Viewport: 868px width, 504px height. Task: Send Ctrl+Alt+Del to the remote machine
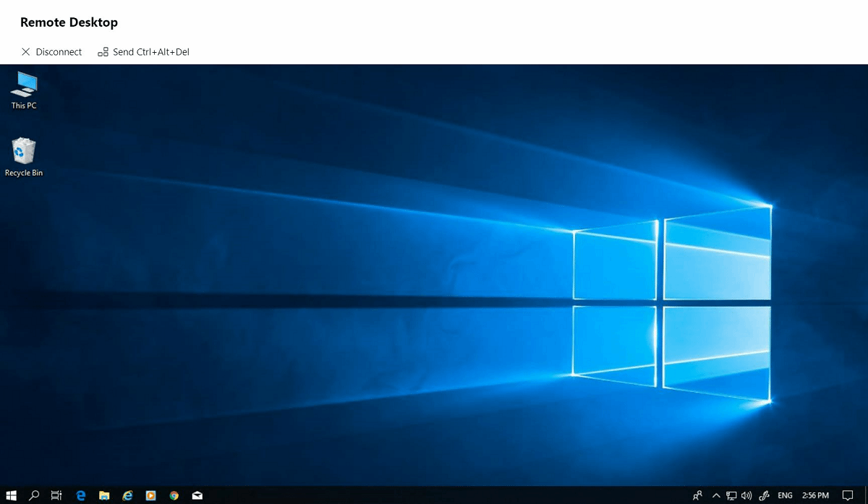click(143, 51)
